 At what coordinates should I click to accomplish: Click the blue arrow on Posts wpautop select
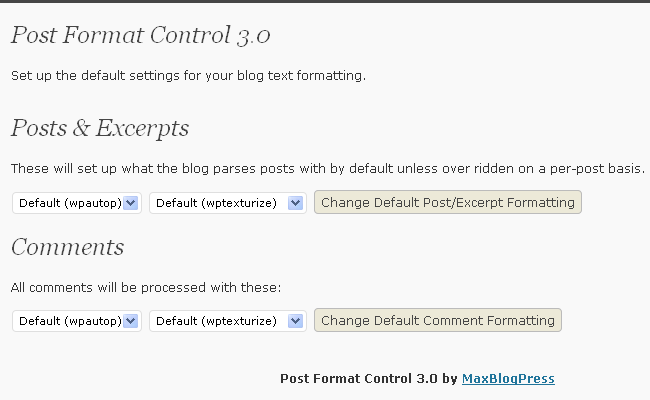click(x=131, y=203)
